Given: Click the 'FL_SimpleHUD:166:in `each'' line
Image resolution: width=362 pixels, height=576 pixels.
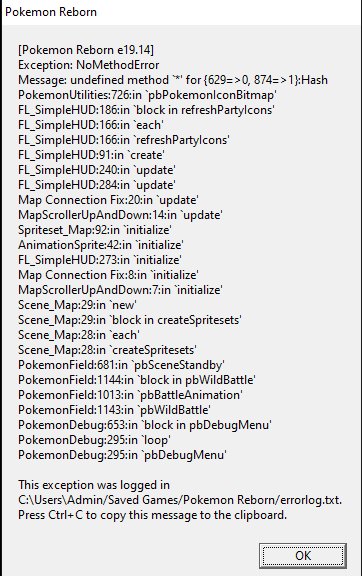Looking at the screenshot, I should pyautogui.click(x=91, y=125).
